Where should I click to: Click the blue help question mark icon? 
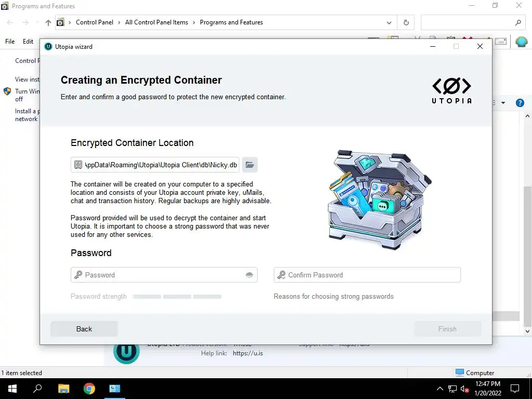[x=520, y=103]
